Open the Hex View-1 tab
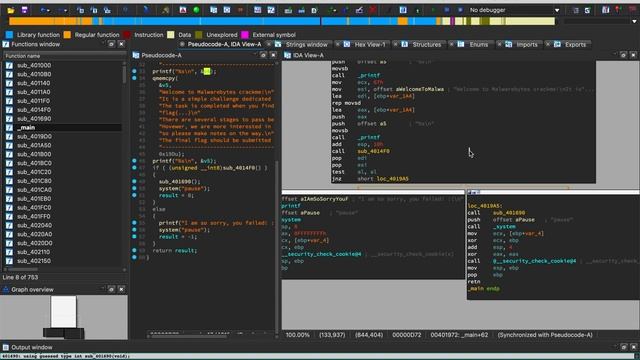 tap(370, 44)
